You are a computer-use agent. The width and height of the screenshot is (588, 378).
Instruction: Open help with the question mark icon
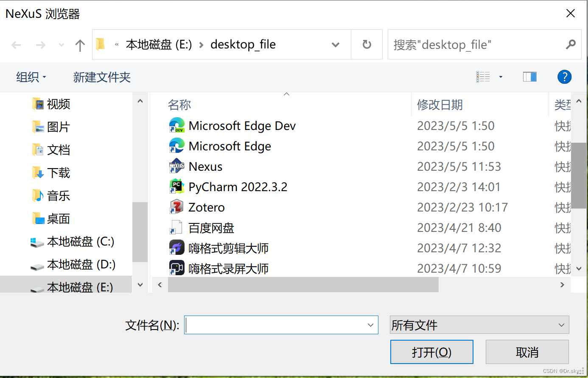pyautogui.click(x=564, y=77)
